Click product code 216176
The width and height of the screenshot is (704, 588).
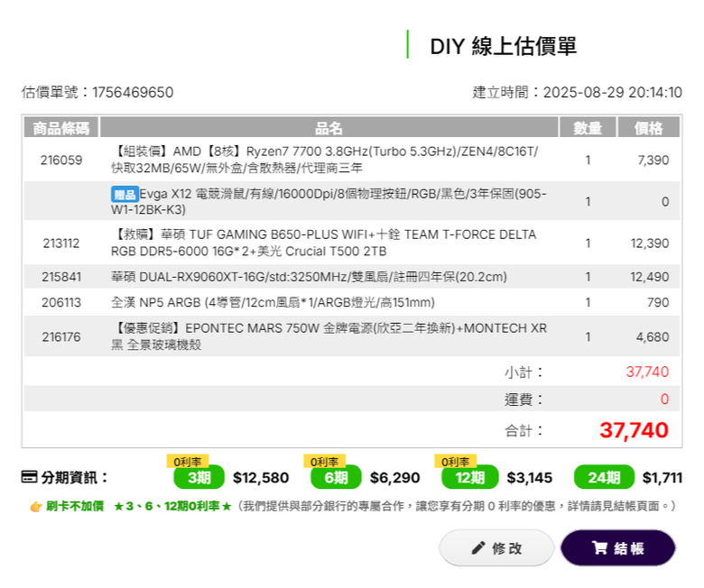pos(61,336)
